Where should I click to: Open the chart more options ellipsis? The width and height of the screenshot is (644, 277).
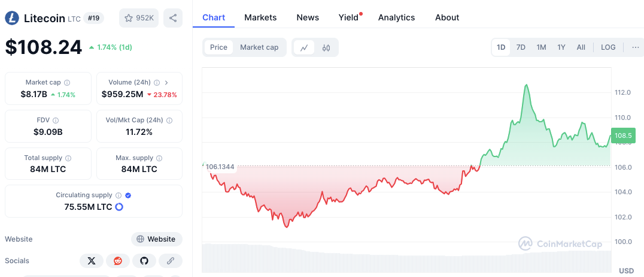point(635,47)
